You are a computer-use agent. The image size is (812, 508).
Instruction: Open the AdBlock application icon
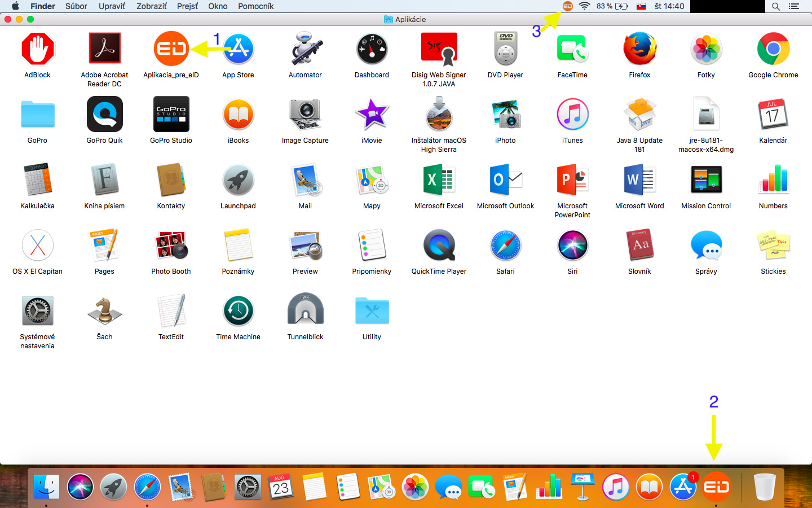[x=37, y=49]
